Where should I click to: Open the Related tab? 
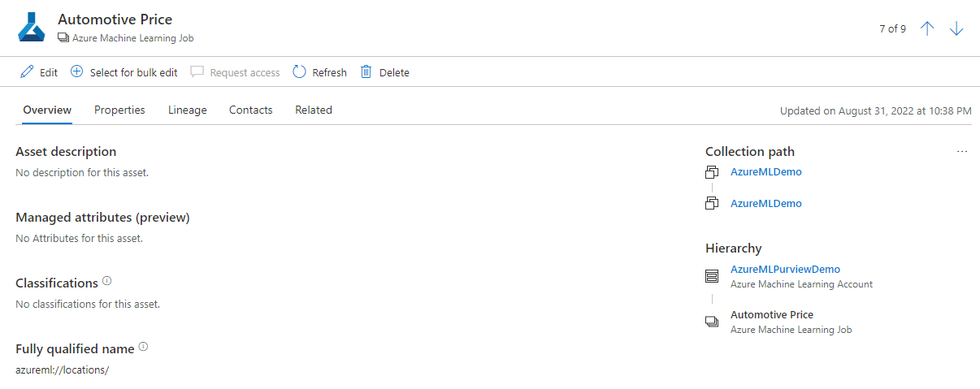pos(314,110)
